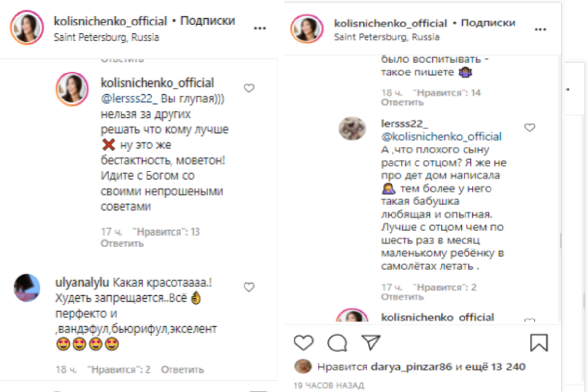Open darya_pinzar86 profile from likes
Image resolution: width=588 pixels, height=392 pixels.
point(412,367)
